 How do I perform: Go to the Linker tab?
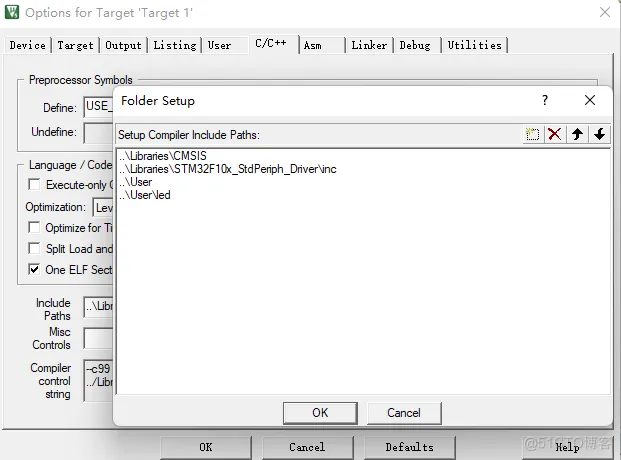pos(369,45)
